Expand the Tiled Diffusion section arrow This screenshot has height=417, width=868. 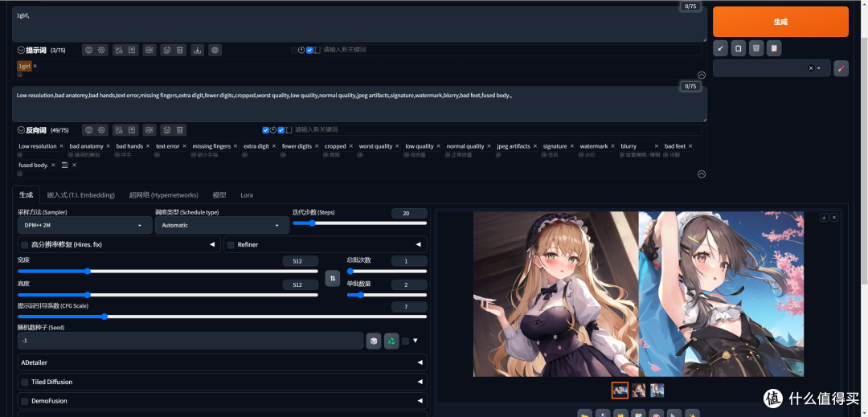pos(419,382)
